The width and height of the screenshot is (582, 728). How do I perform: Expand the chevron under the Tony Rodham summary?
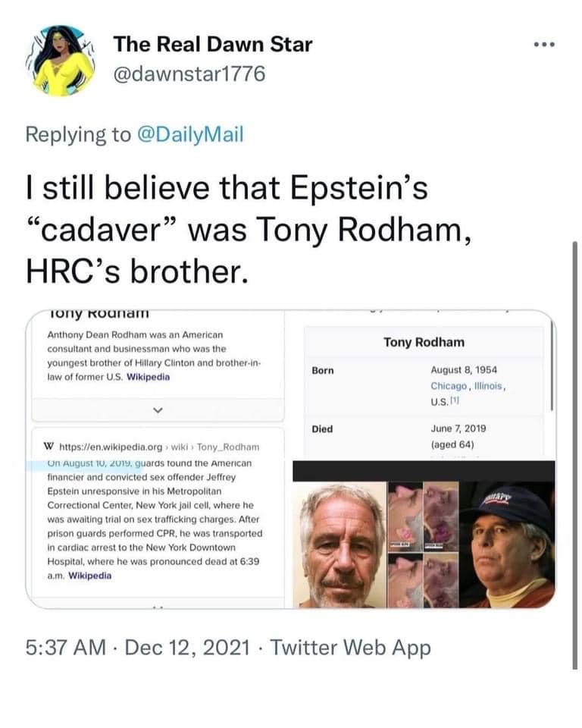[157, 409]
